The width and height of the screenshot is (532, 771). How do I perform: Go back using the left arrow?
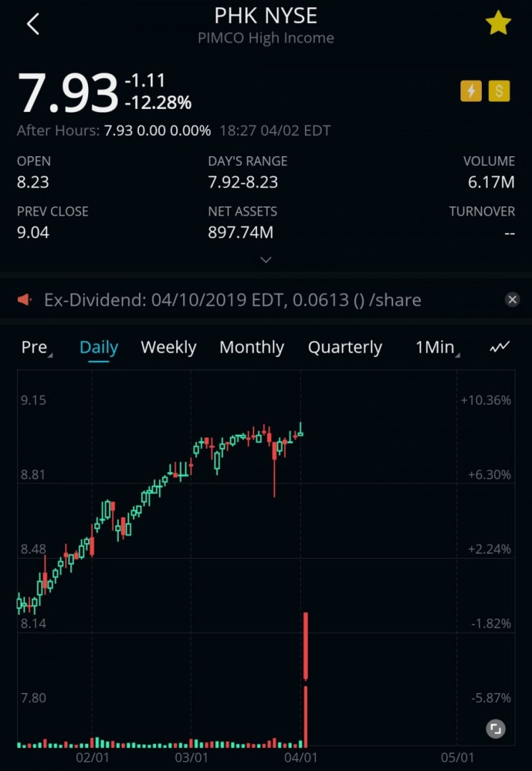[33, 24]
